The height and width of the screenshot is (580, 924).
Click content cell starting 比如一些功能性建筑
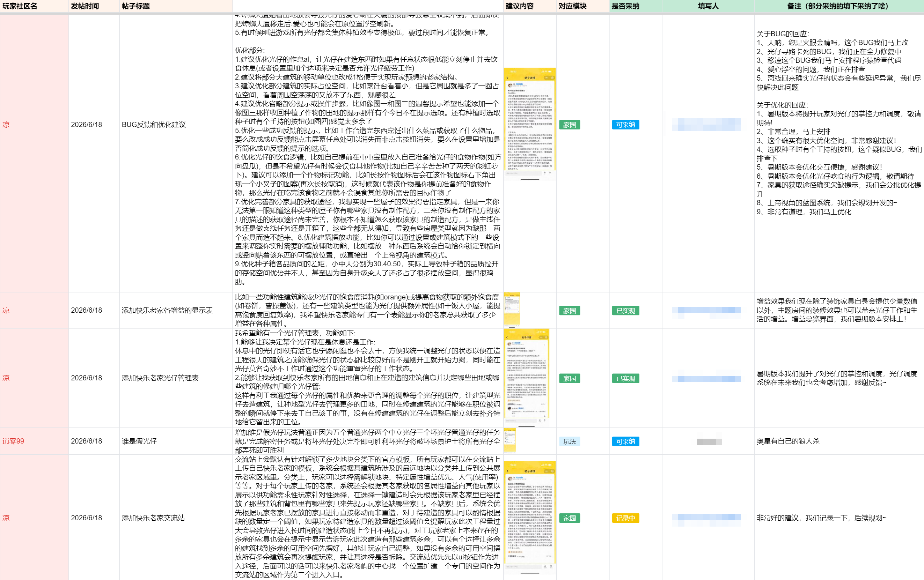pyautogui.click(x=368, y=310)
